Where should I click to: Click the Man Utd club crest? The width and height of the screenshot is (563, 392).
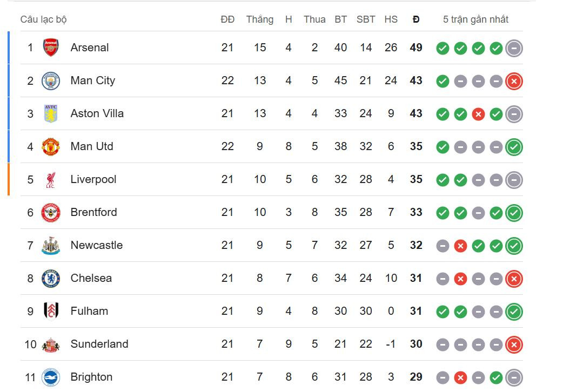51,146
